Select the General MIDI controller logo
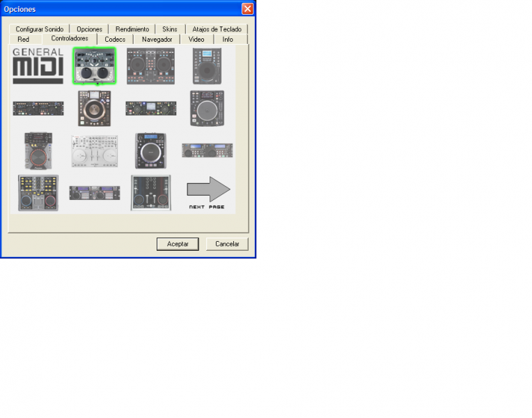Viewport: 532px width, 418px height. point(38,65)
